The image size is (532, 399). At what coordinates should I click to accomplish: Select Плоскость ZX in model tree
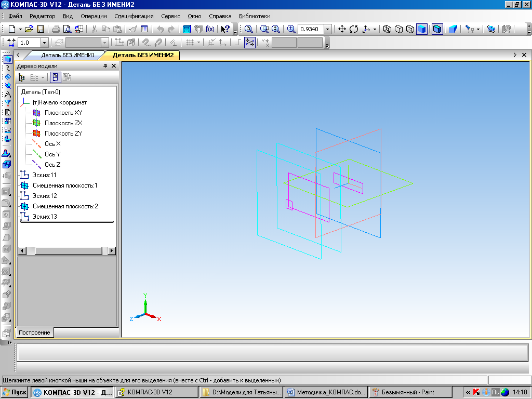[63, 123]
